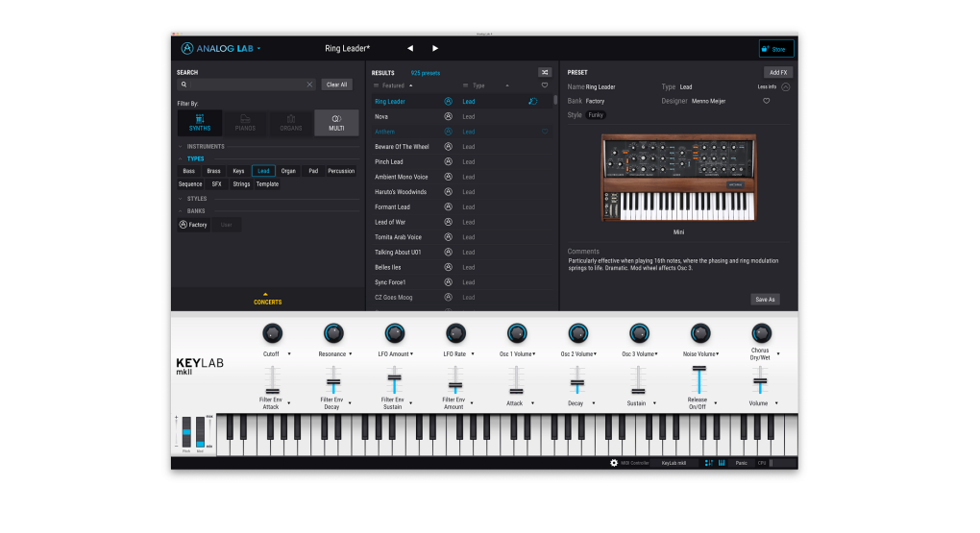
Task: Click the Clear All button
Action: coord(337,85)
